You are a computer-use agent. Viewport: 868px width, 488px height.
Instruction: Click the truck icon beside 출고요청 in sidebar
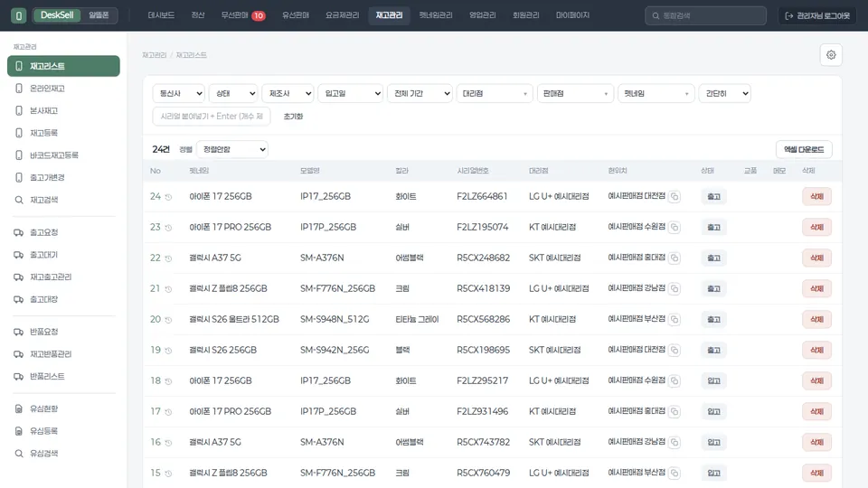(x=19, y=232)
